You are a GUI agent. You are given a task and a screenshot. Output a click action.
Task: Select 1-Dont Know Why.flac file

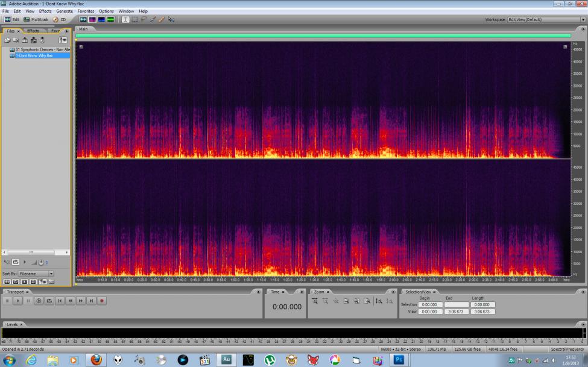pyautogui.click(x=40, y=55)
